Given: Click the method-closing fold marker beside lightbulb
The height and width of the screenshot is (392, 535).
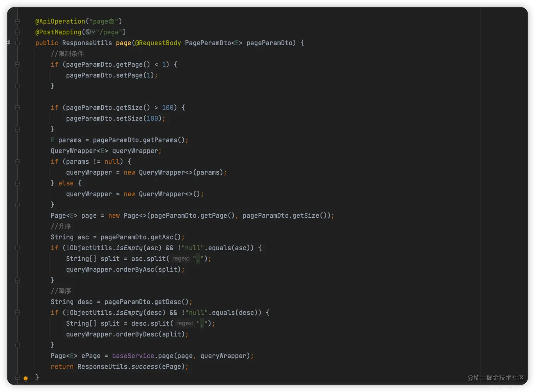Looking at the screenshot, I should pyautogui.click(x=17, y=377).
